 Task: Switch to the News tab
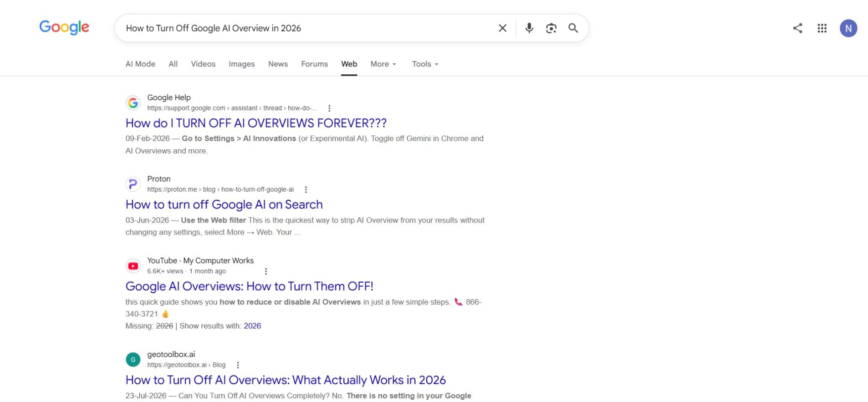point(278,64)
